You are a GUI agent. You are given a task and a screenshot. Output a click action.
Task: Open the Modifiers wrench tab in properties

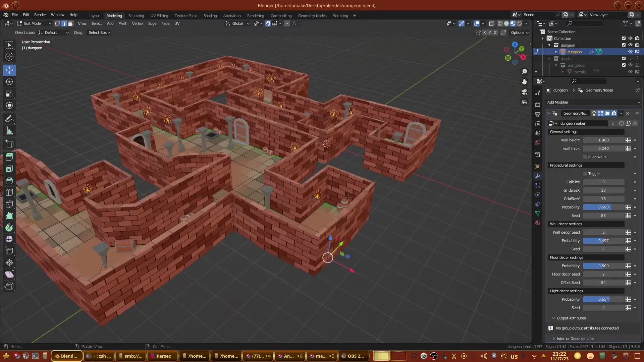tap(538, 176)
